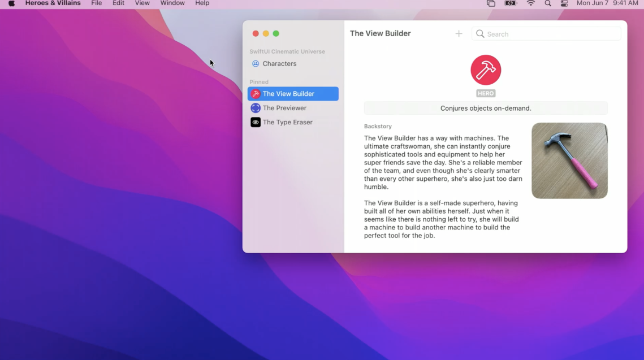Open the Window menu
644x360 pixels.
[x=172, y=3]
